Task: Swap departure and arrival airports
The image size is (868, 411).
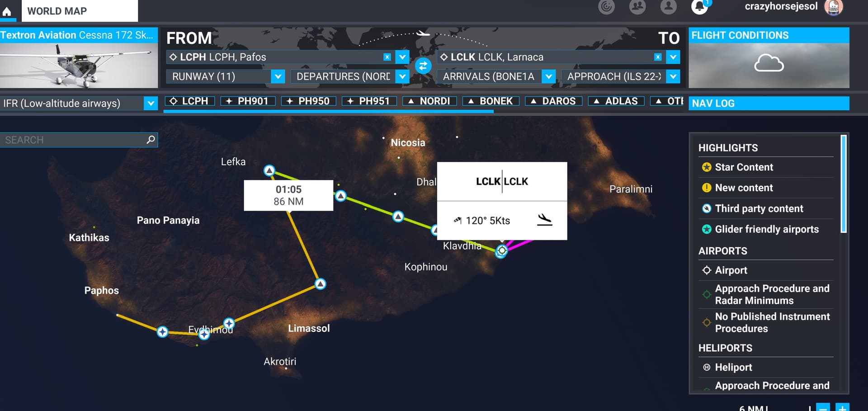Action: [x=423, y=66]
